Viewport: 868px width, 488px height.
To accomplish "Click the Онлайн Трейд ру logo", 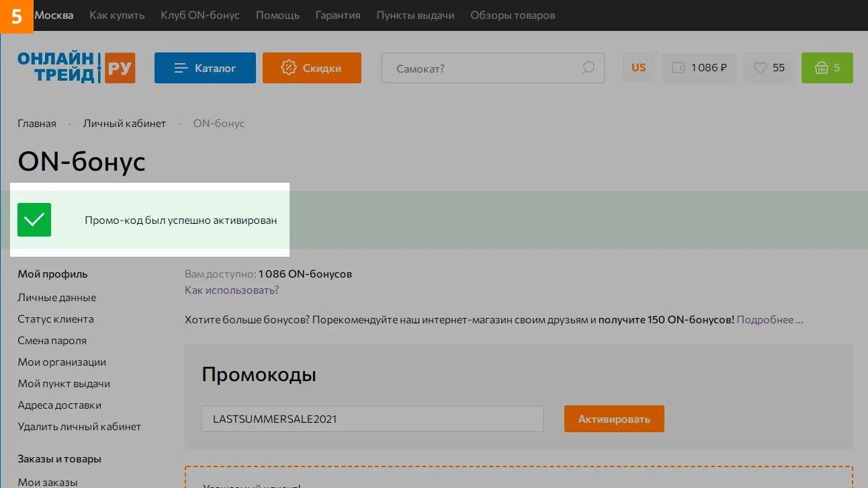I will click(76, 67).
